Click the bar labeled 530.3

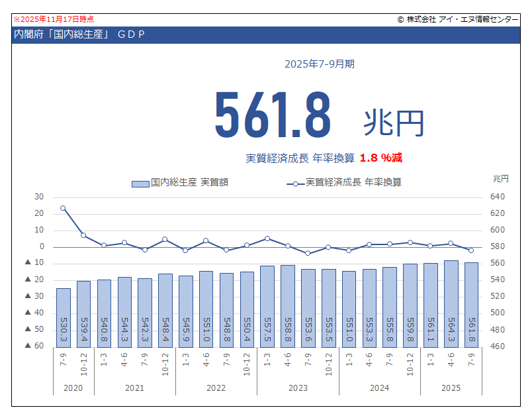pos(63,317)
